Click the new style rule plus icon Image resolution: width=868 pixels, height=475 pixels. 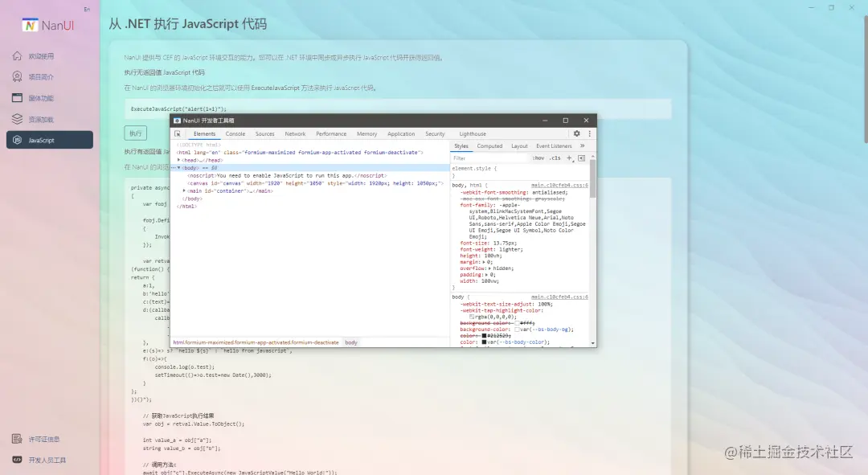pyautogui.click(x=569, y=158)
